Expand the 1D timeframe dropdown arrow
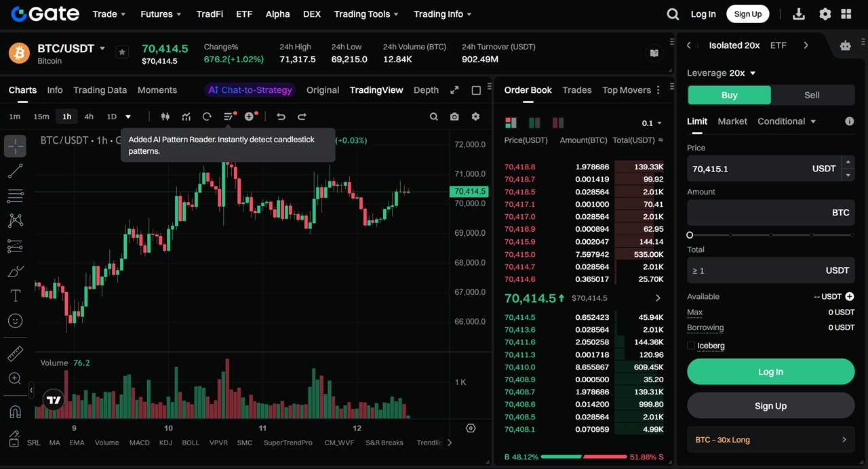This screenshot has height=469, width=868. (x=127, y=116)
